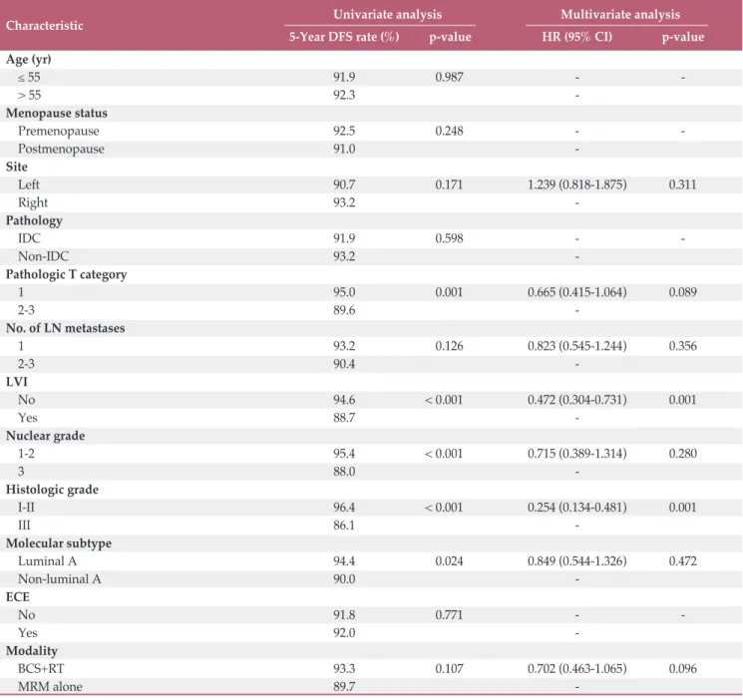Click the 'Postmenopause' row label
This screenshot has width=743, height=700.
[61, 150]
